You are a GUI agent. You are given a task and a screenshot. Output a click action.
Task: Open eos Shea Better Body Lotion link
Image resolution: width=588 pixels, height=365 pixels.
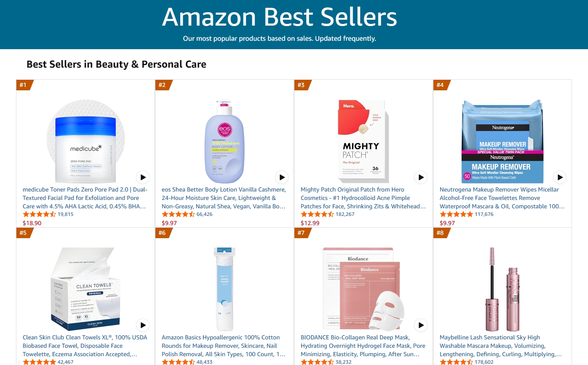coord(223,198)
